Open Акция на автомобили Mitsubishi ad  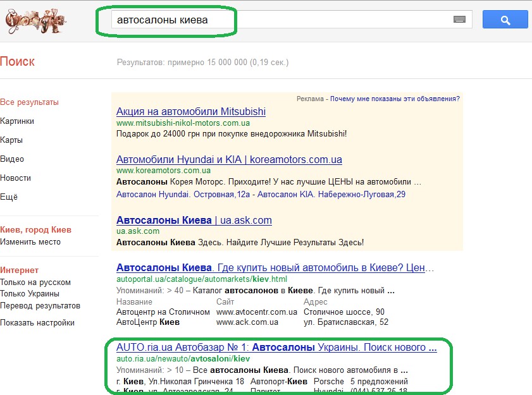pyautogui.click(x=190, y=111)
